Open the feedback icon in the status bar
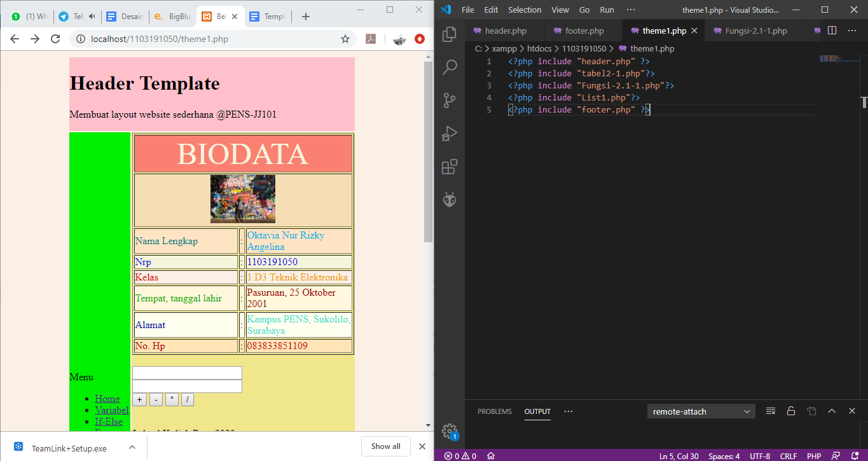 tap(836, 456)
